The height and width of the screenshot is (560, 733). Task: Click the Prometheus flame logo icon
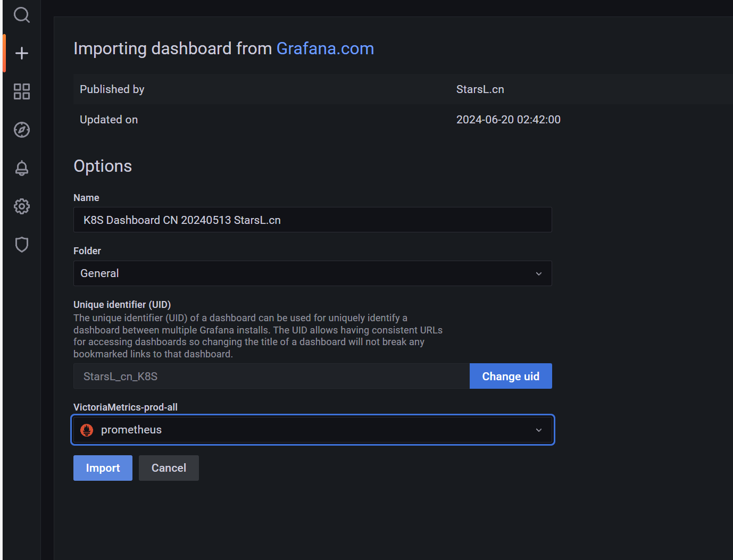(x=87, y=430)
